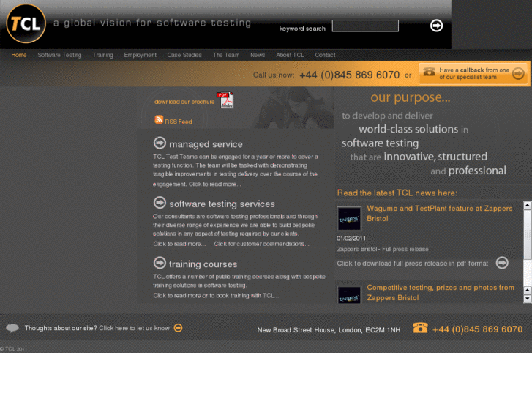Open 'software testing services' heading link
This screenshot has height=399, width=532.
222,204
